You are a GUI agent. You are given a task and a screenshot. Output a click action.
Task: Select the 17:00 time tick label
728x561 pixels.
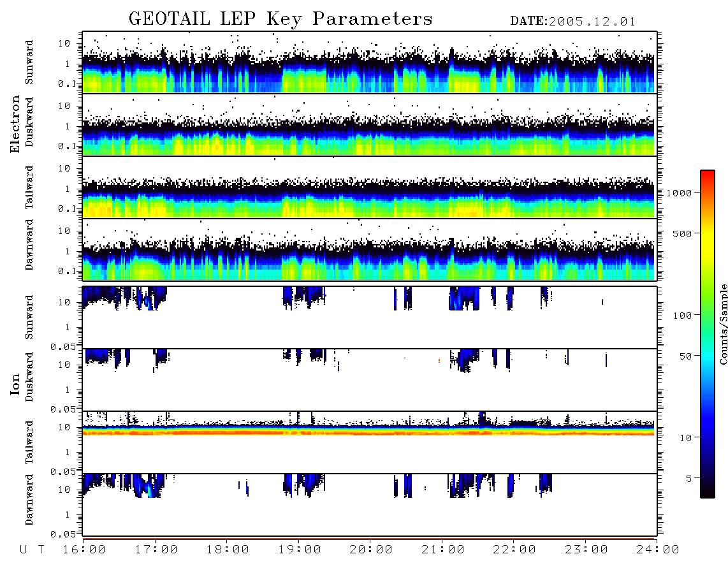click(156, 550)
